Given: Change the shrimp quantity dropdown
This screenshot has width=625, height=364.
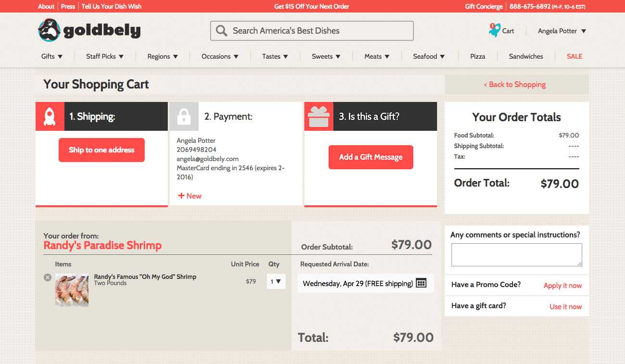Looking at the screenshot, I should [276, 281].
